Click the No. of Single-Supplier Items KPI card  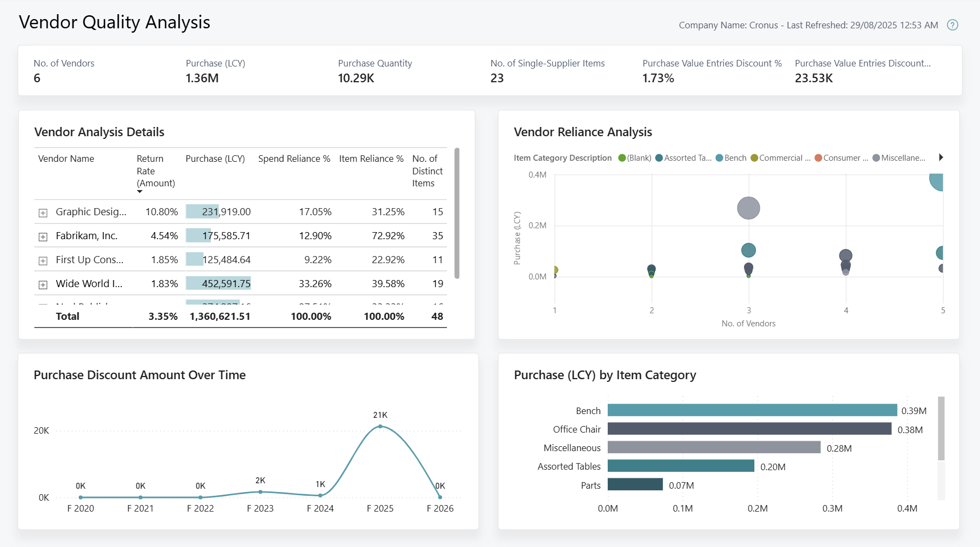click(x=547, y=71)
